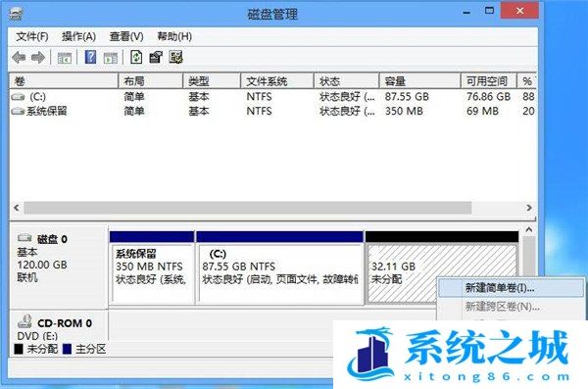Select the 系统保留 volume drive icon
588x389 pixels.
point(18,112)
